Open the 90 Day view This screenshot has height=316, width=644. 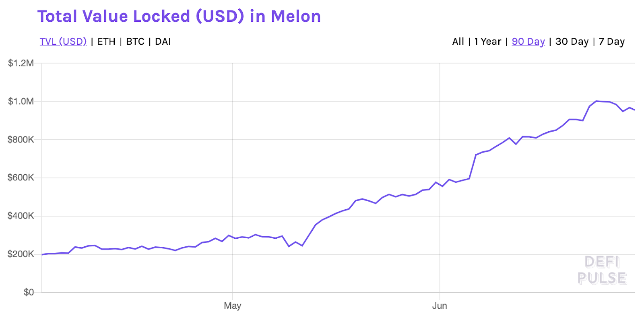coord(528,41)
